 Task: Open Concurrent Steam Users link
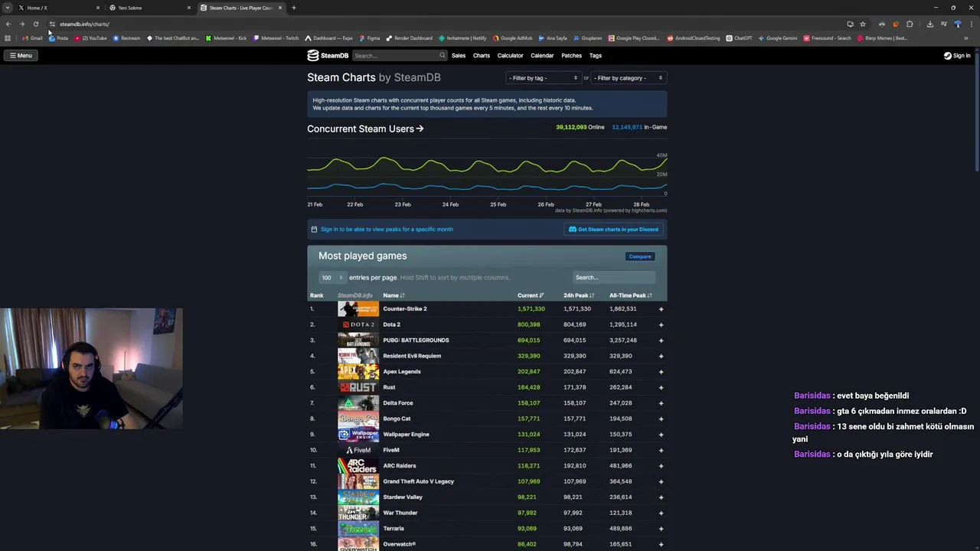pos(365,129)
